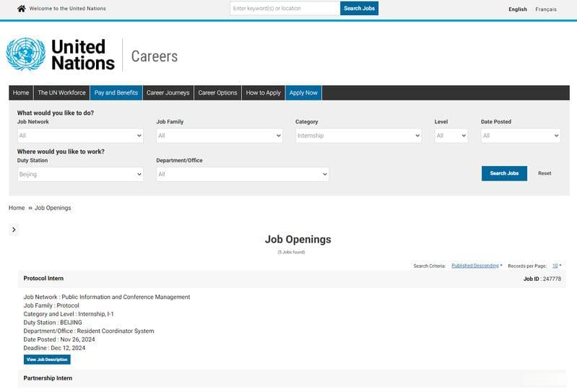Click Job Family Protocol text

pos(51,305)
